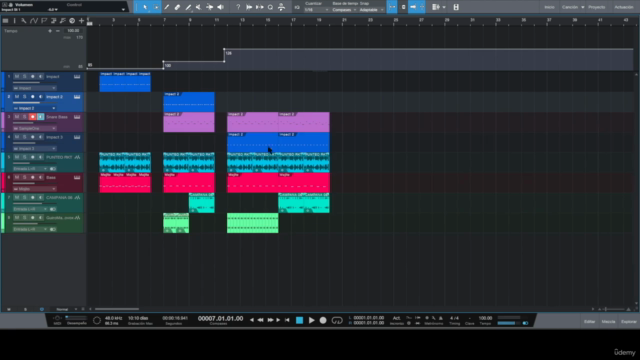Mute the Impact 3 track
Image resolution: width=640 pixels, height=360 pixels.
pyautogui.click(x=17, y=137)
